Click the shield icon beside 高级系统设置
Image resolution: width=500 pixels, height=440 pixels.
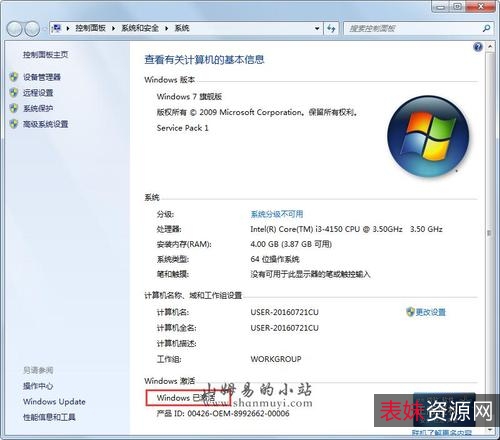pos(14,124)
